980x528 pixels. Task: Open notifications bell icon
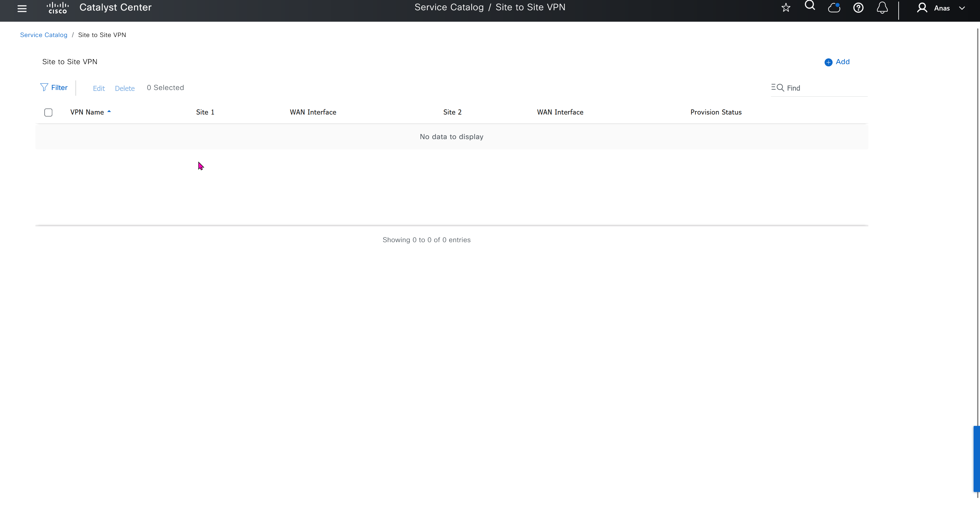(x=882, y=8)
